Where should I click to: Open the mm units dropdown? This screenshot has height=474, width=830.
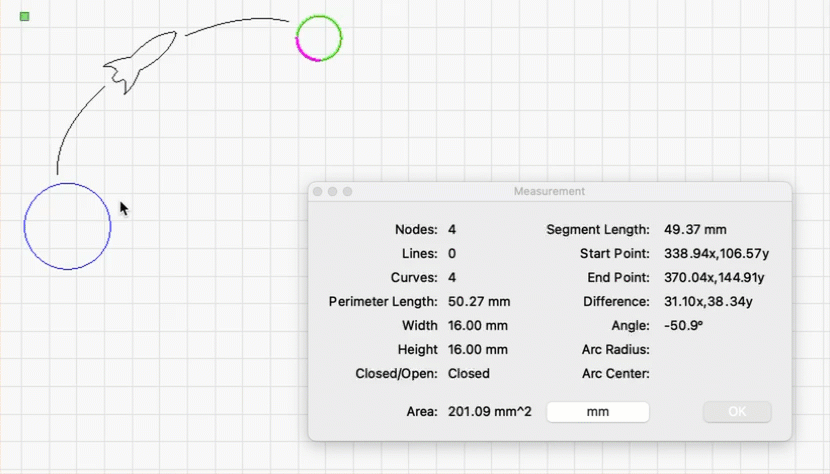(x=597, y=412)
